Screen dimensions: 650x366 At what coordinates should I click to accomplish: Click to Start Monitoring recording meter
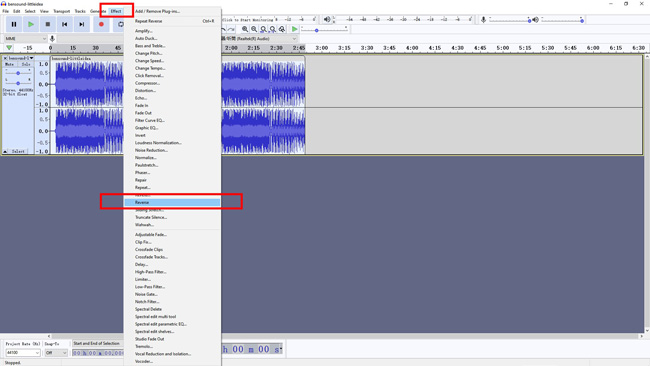pyautogui.click(x=248, y=19)
